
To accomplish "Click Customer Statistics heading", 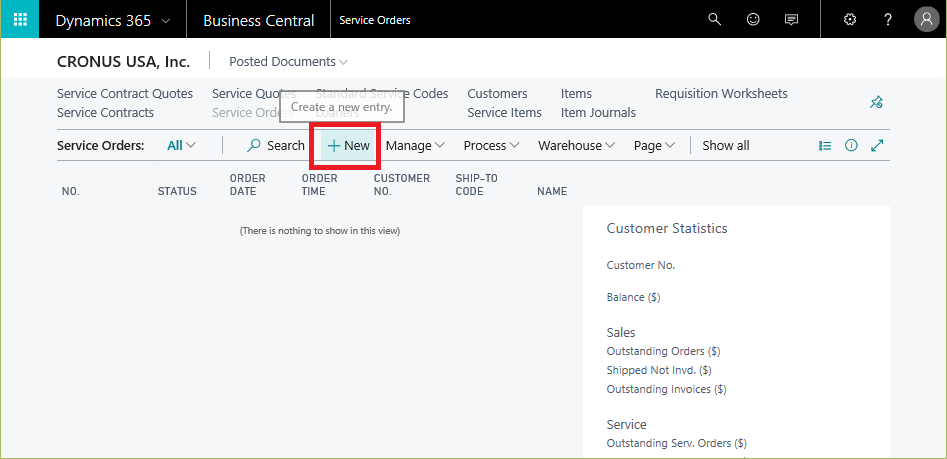I will pyautogui.click(x=667, y=228).
